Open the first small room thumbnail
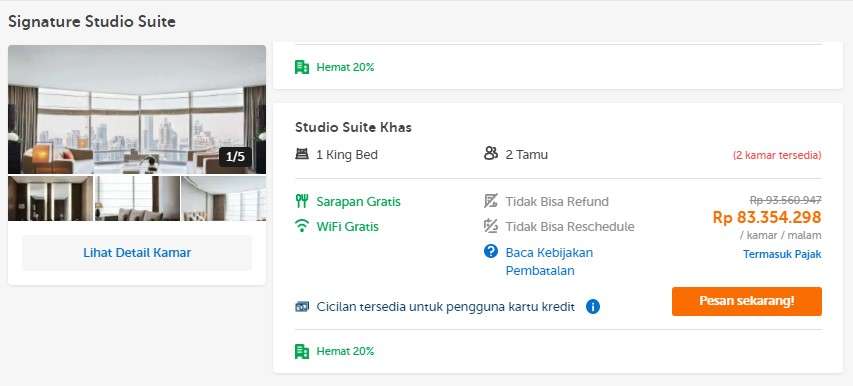Screen dimensions: 853x386 coord(51,198)
